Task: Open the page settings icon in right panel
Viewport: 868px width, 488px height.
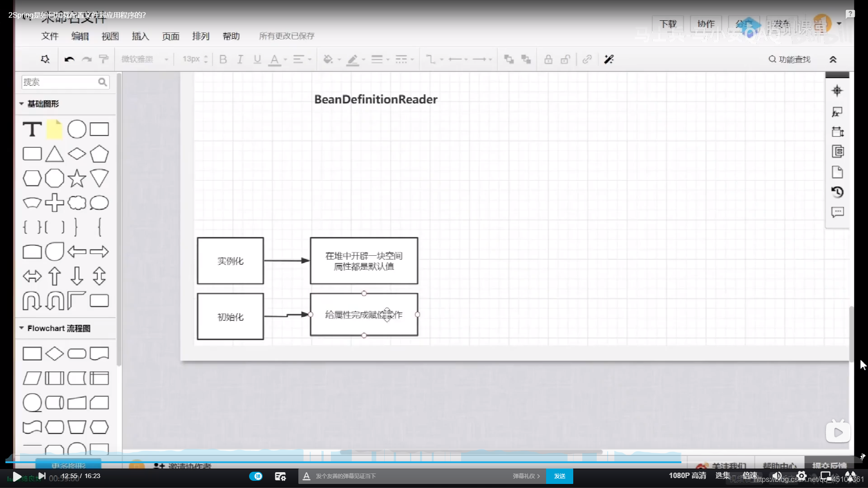Action: pyautogui.click(x=837, y=172)
